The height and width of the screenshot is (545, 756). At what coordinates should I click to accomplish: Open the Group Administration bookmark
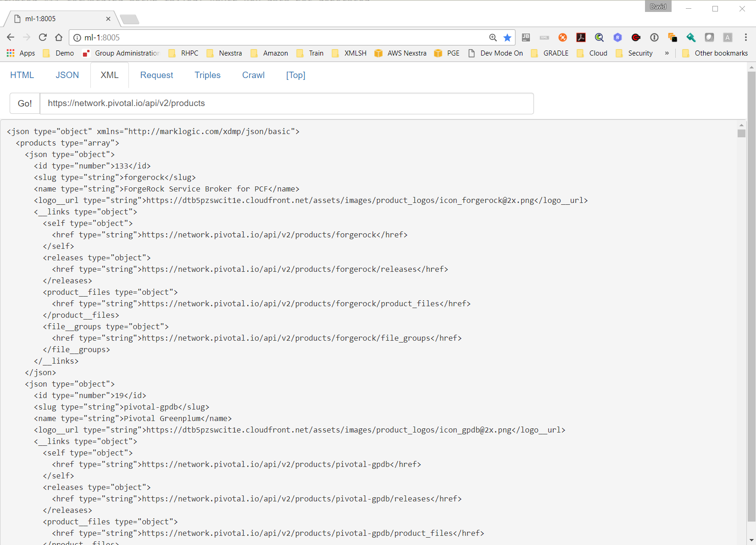pos(121,53)
